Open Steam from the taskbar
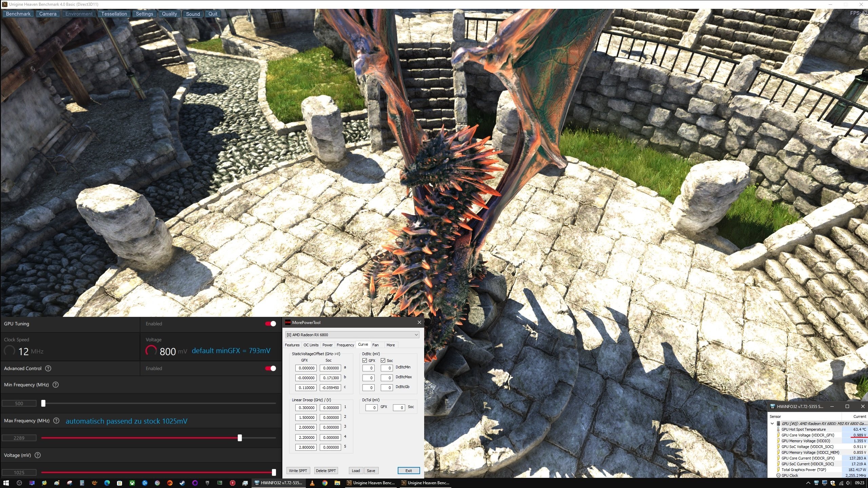 [182, 483]
